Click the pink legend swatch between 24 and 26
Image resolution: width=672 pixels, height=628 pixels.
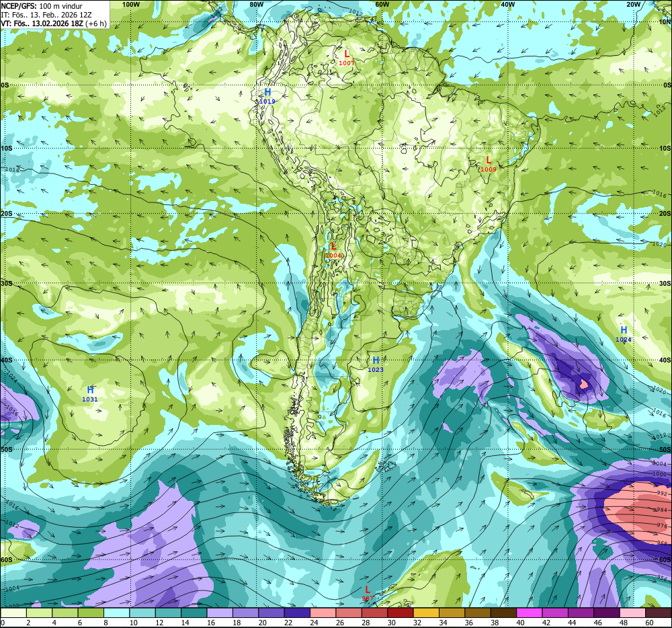pyautogui.click(x=323, y=613)
